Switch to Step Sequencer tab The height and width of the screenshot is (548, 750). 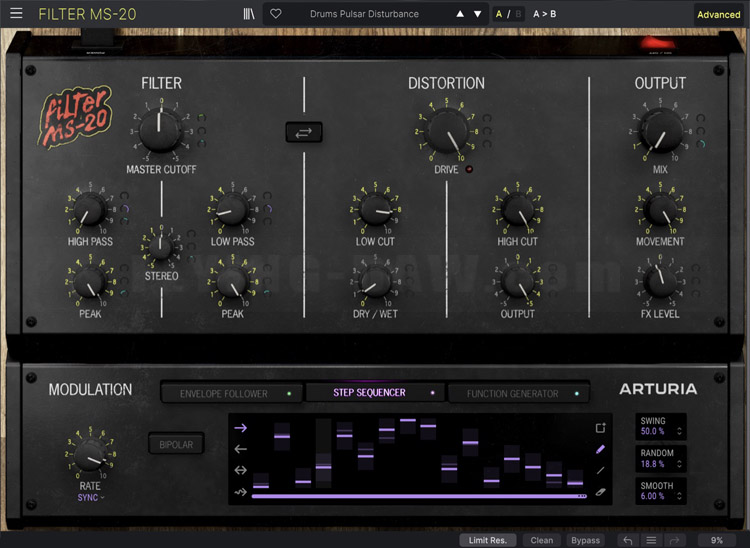coord(375,393)
